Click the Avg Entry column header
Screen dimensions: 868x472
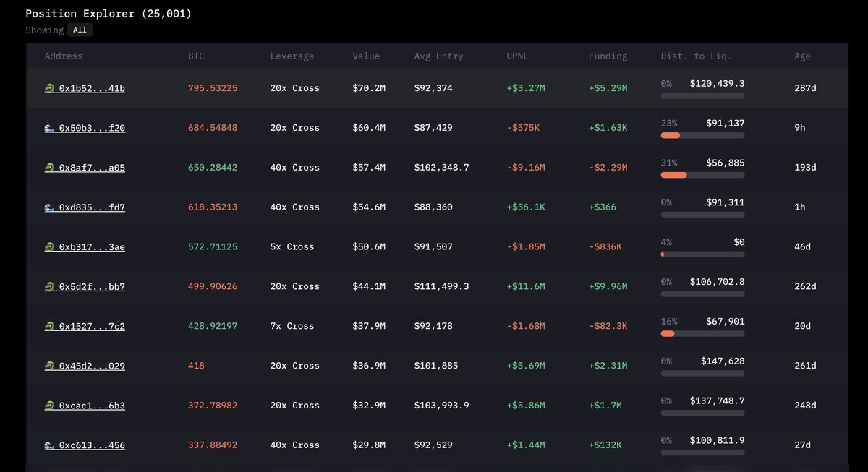[438, 56]
